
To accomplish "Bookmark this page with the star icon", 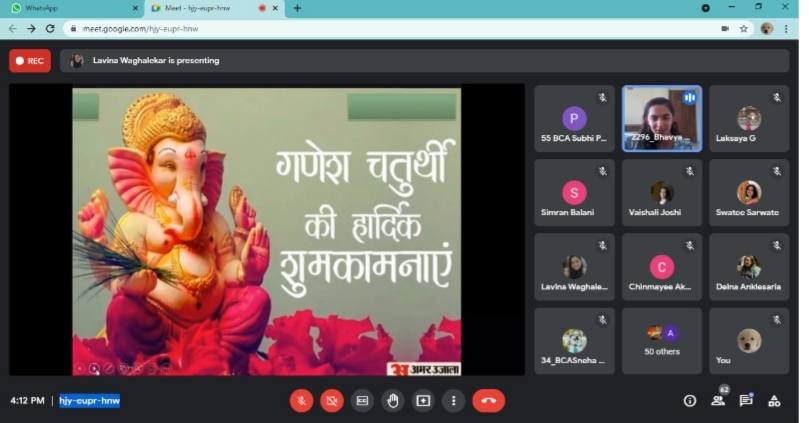I will pyautogui.click(x=743, y=29).
